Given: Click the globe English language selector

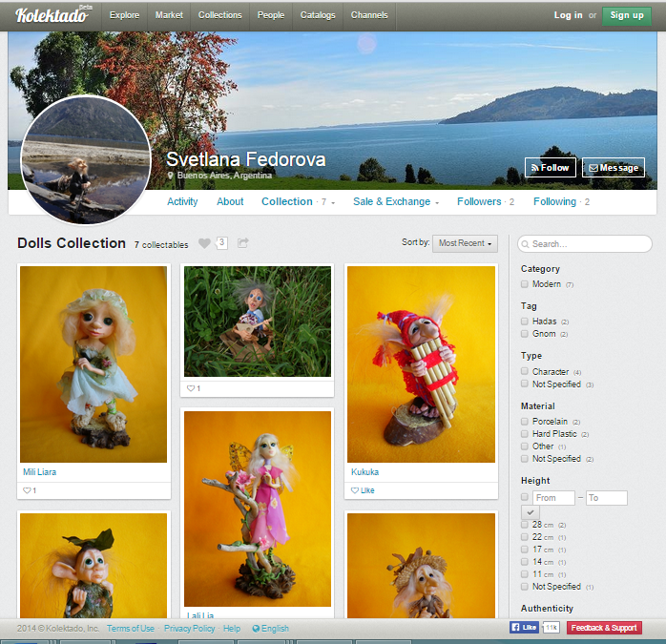Looking at the screenshot, I should (x=271, y=629).
